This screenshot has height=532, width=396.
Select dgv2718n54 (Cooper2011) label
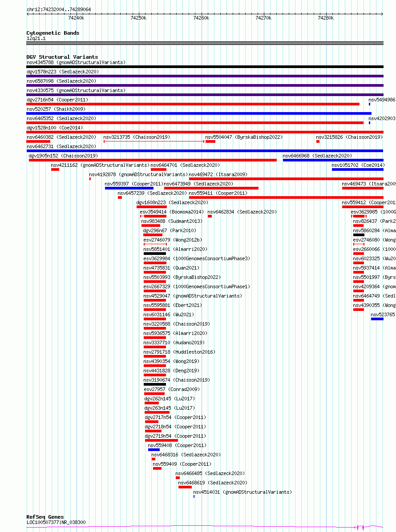175,427
